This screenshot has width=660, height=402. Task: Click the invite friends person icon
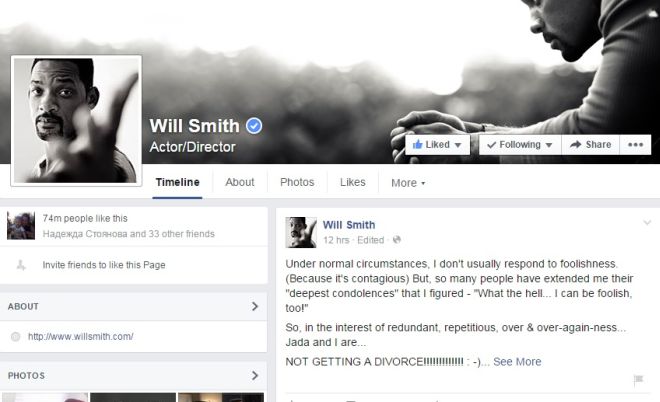tap(21, 265)
